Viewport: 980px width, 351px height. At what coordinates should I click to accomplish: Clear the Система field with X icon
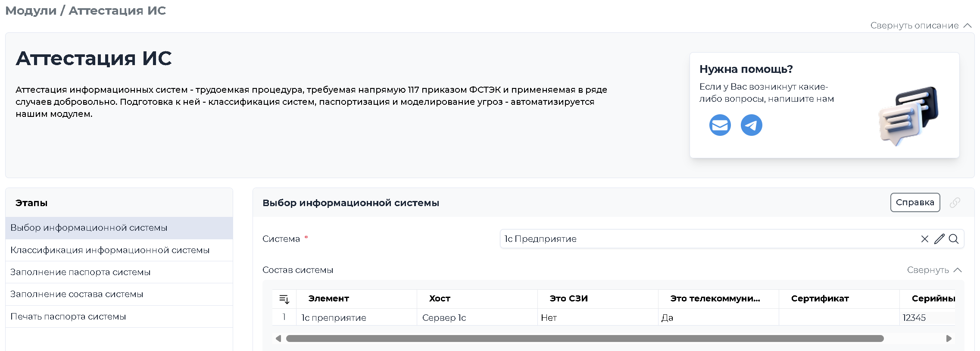pyautogui.click(x=924, y=239)
